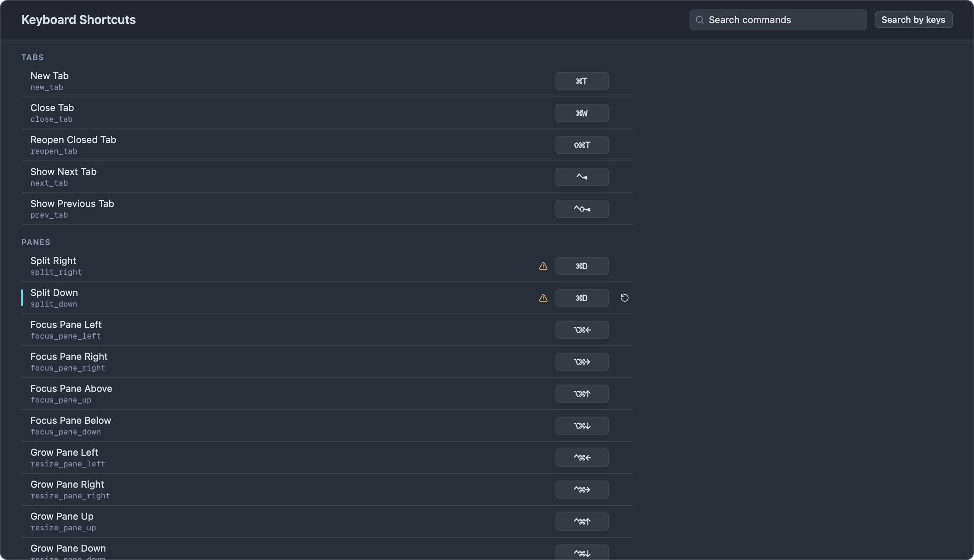Click the PANES section header
The image size is (974, 560).
pos(36,242)
